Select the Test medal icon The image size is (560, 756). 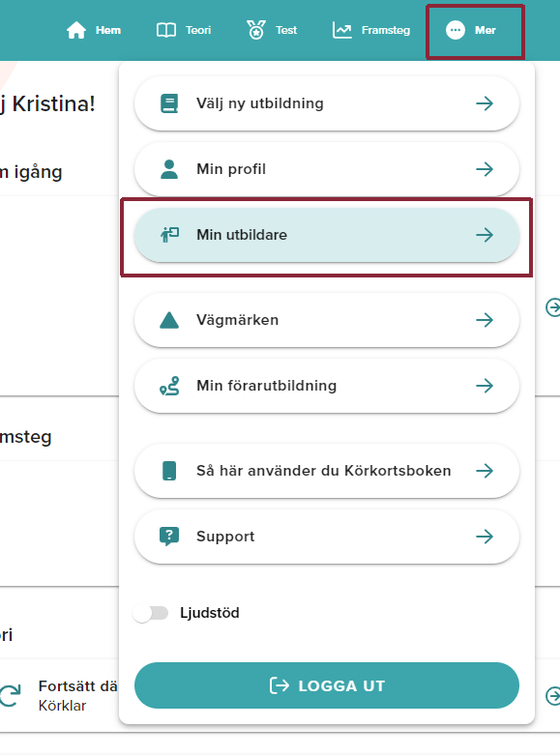[256, 30]
